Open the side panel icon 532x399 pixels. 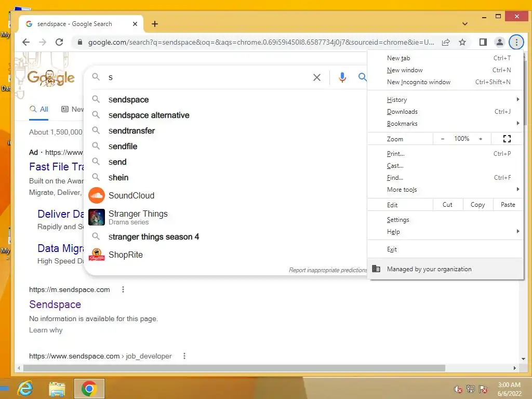pos(483,42)
